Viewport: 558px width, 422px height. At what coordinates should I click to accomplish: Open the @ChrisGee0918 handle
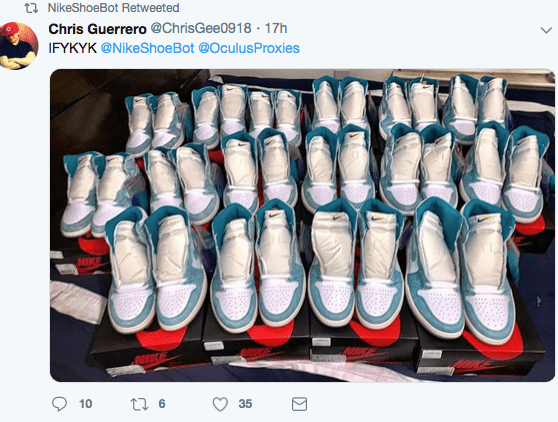[201, 28]
